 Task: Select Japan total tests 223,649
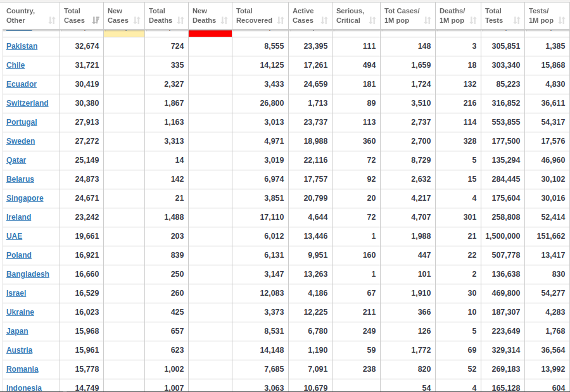coord(505,331)
